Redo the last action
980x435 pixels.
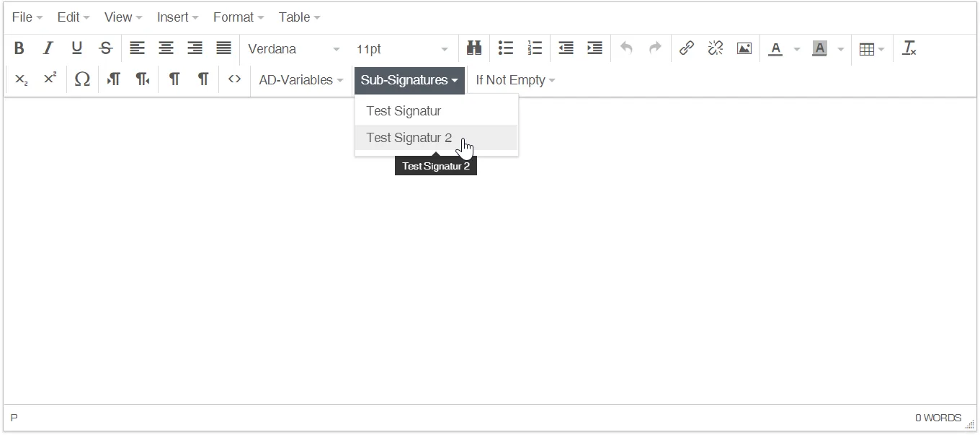tap(655, 48)
